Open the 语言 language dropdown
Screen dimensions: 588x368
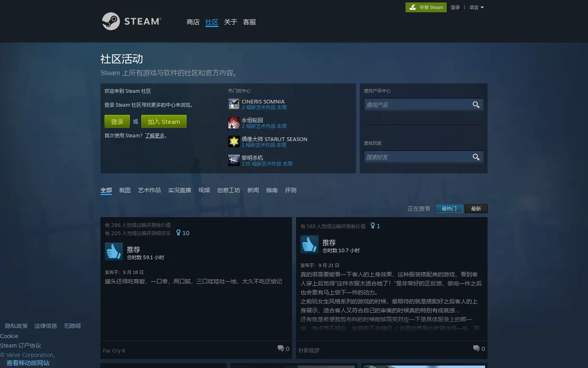(x=477, y=7)
